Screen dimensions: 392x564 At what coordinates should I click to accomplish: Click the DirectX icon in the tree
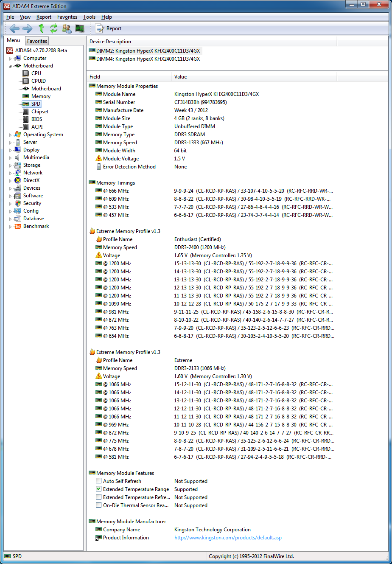point(18,180)
